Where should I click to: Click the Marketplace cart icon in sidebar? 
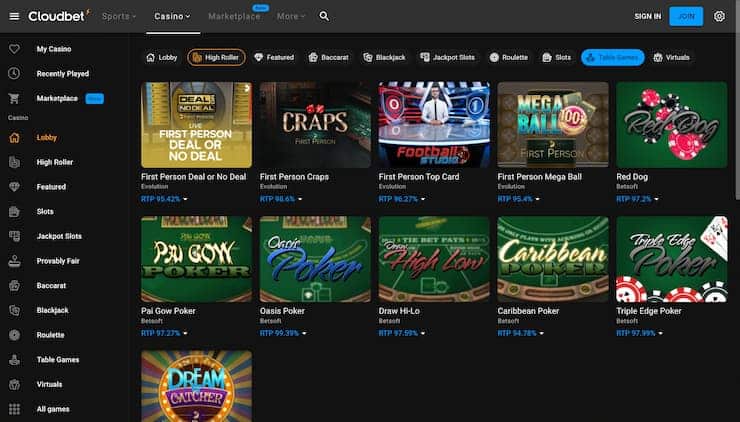click(x=14, y=98)
